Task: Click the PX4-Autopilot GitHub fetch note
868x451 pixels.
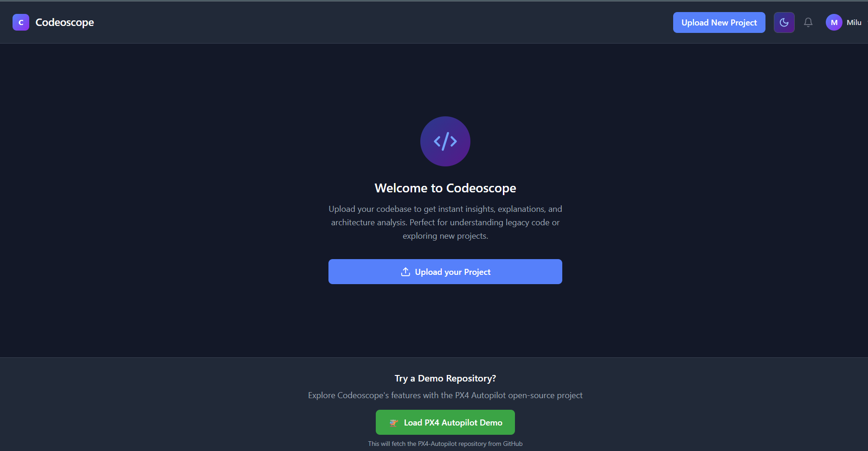Action: click(445, 444)
